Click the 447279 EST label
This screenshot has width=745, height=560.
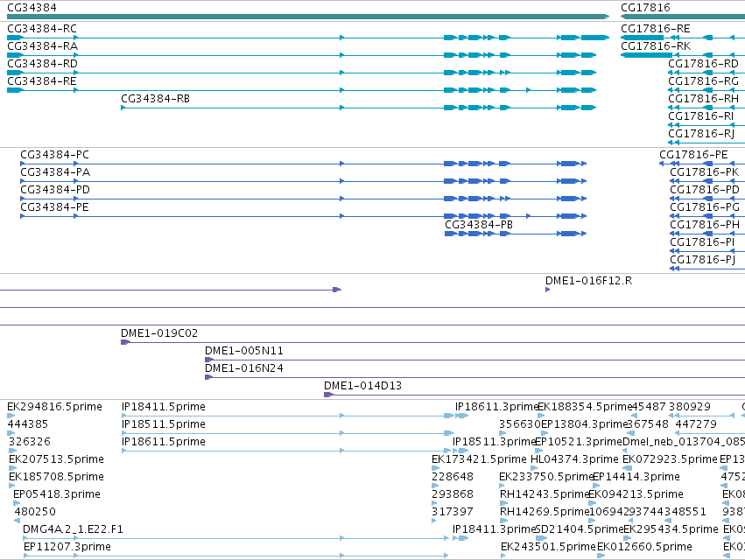point(696,424)
